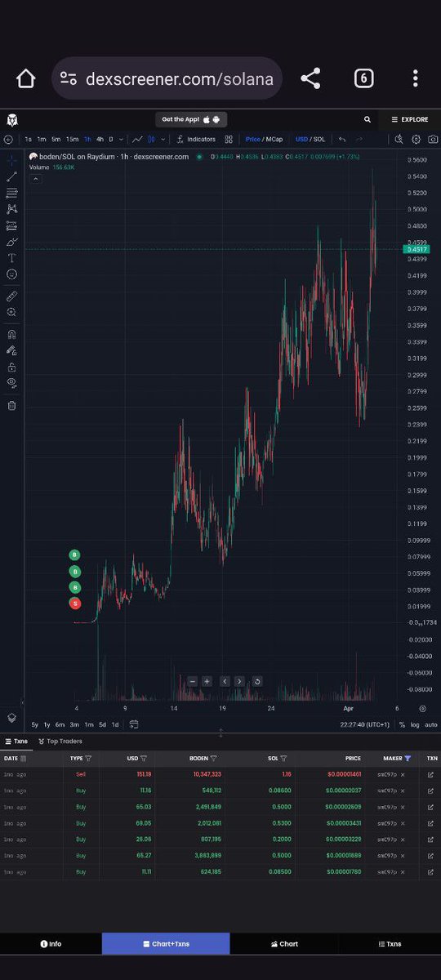Zoom out the chart with minus button
Screen dimensions: 441x980
point(192,681)
